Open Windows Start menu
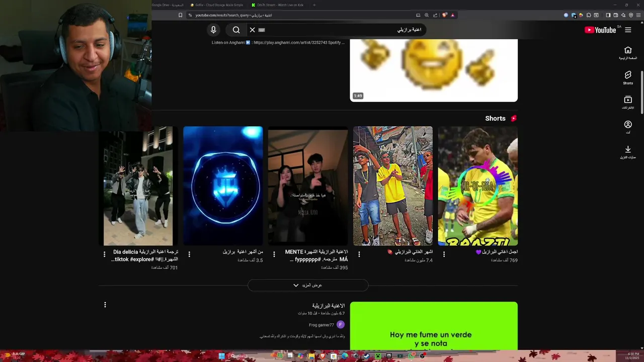Image resolution: width=644 pixels, height=362 pixels. [x=221, y=356]
